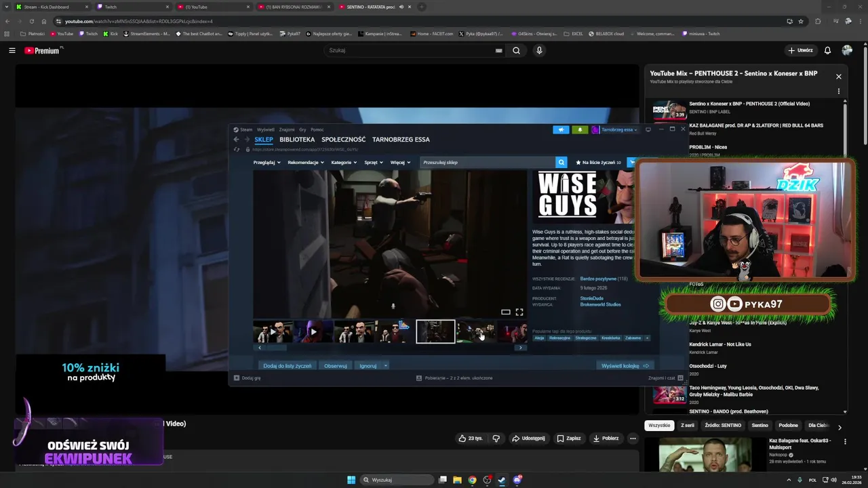Screen dimensions: 868x488
Task: Click the Steam store search magnifier
Action: 561,163
